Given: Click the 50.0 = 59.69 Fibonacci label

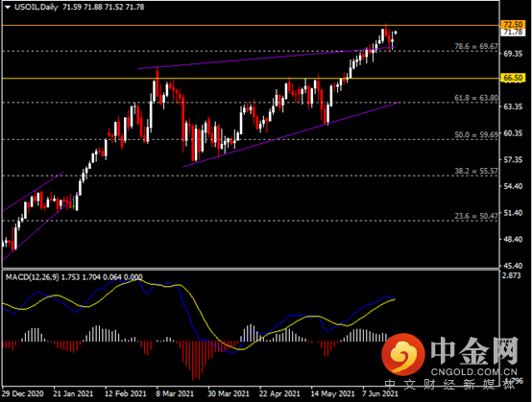Looking at the screenshot, I should tap(476, 135).
